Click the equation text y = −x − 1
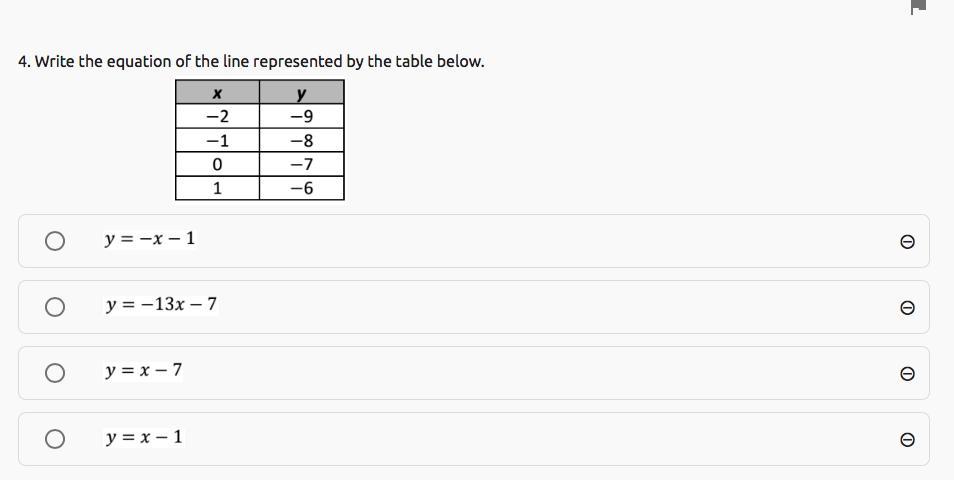 (x=150, y=239)
